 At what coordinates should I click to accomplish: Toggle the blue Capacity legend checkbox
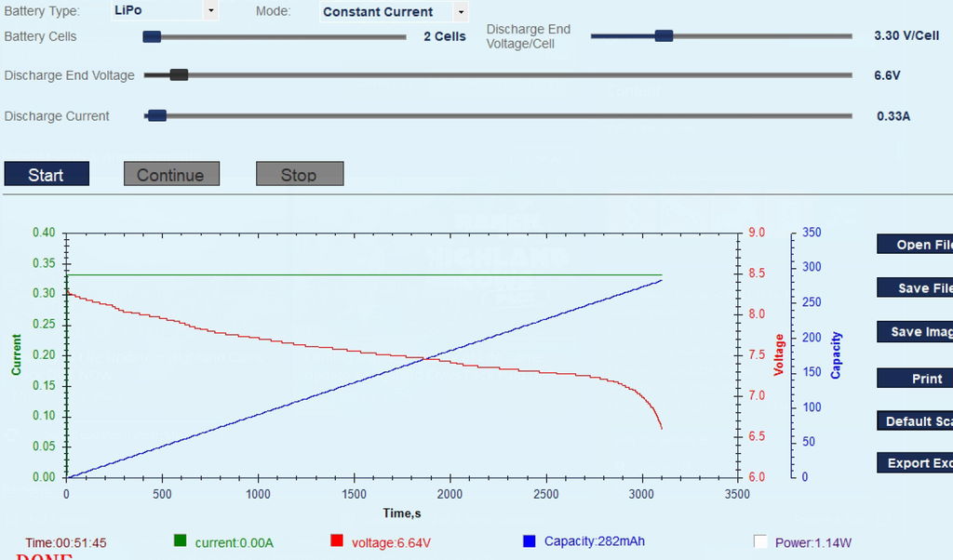pos(530,540)
